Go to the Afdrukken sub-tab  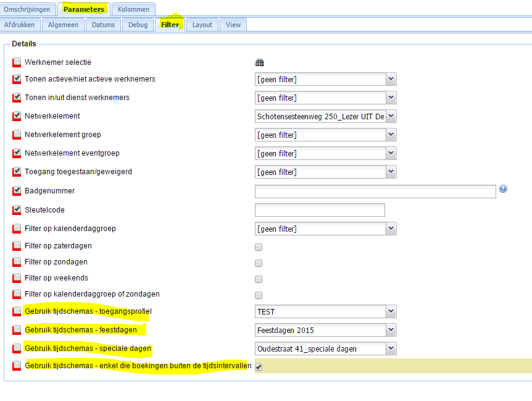coord(19,25)
